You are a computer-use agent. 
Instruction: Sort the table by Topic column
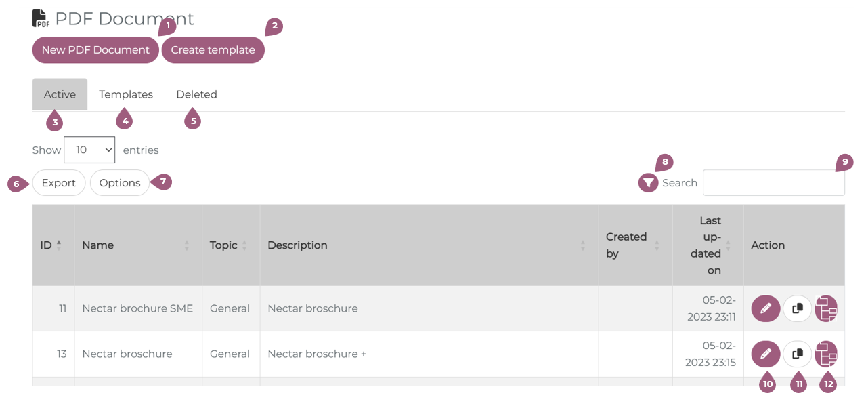[x=229, y=245]
